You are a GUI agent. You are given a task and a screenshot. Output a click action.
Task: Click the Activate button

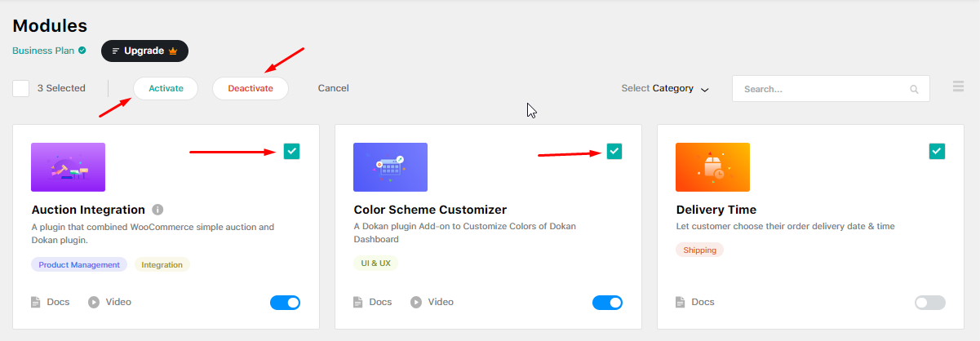166,88
